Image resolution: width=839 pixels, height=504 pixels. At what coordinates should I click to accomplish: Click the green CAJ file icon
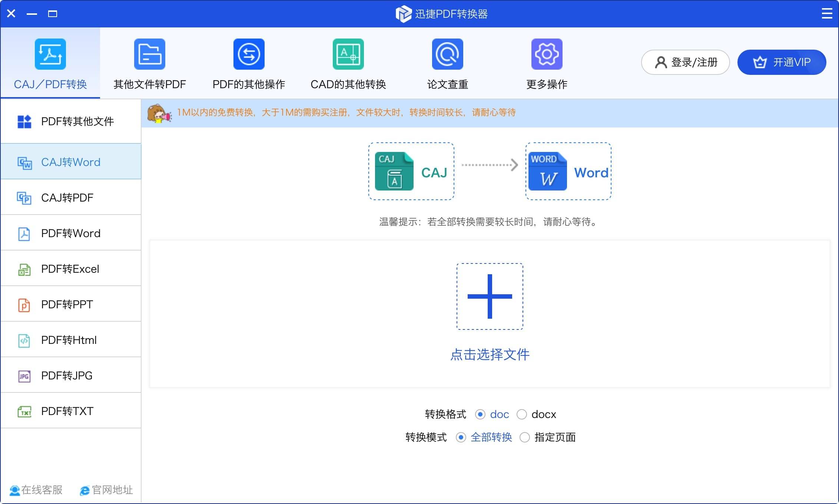(x=394, y=171)
